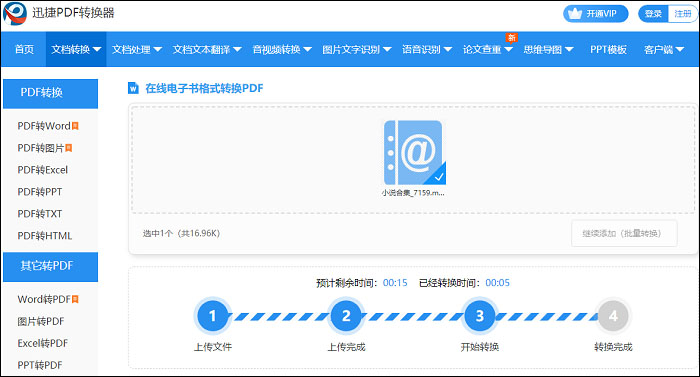700x377 pixels.
Task: Expand the dropdown arrow next to 论文查重
Action: pos(508,50)
